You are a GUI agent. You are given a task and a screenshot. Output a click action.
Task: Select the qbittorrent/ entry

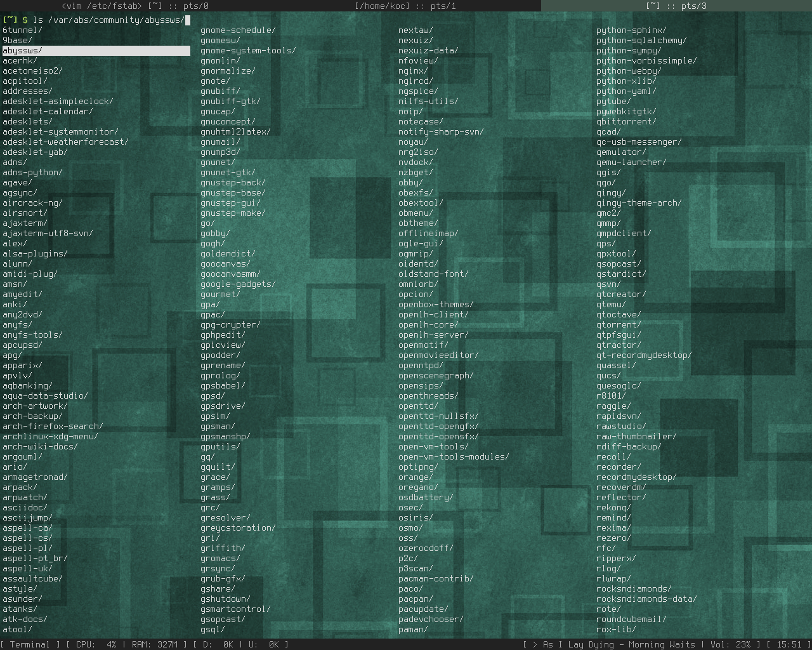626,121
